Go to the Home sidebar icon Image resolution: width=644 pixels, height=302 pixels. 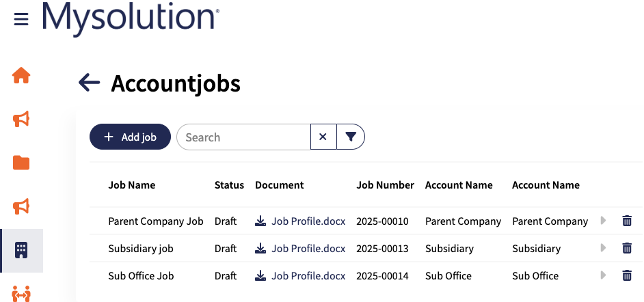pyautogui.click(x=21, y=76)
